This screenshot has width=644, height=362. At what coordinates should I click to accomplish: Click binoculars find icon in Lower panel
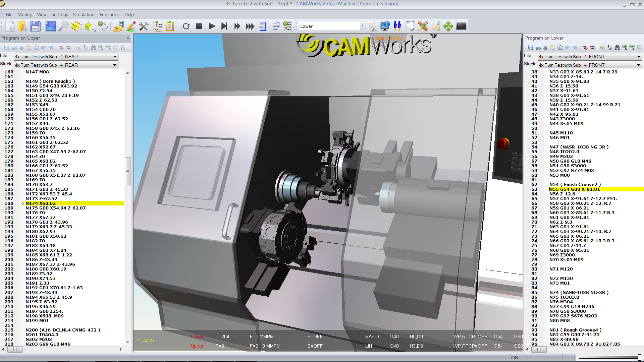[x=617, y=48]
